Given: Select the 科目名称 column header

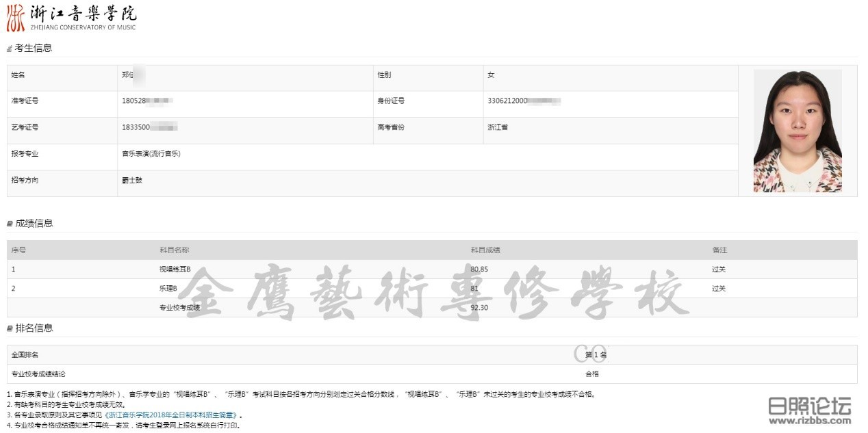Looking at the screenshot, I should (x=174, y=250).
